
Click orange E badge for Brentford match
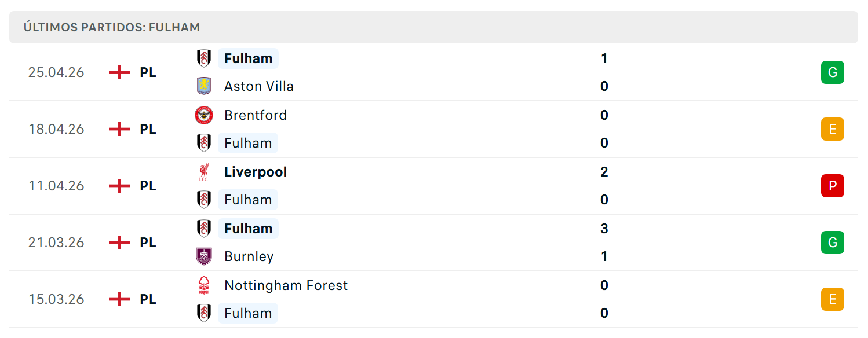(x=833, y=129)
